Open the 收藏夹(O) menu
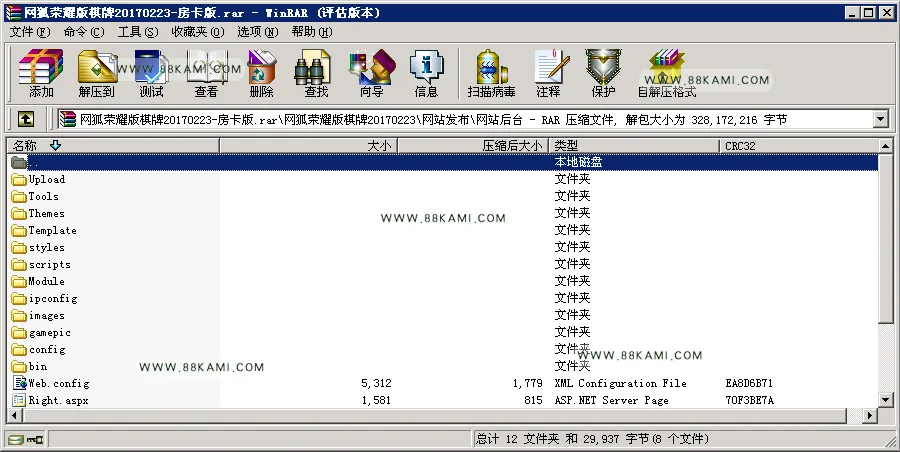The image size is (900, 452). coord(198,32)
